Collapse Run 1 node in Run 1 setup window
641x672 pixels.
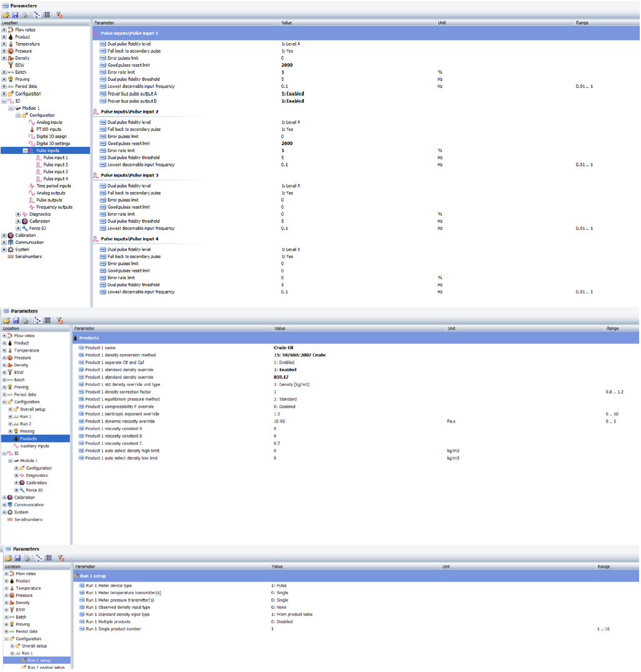pyautogui.click(x=12, y=653)
